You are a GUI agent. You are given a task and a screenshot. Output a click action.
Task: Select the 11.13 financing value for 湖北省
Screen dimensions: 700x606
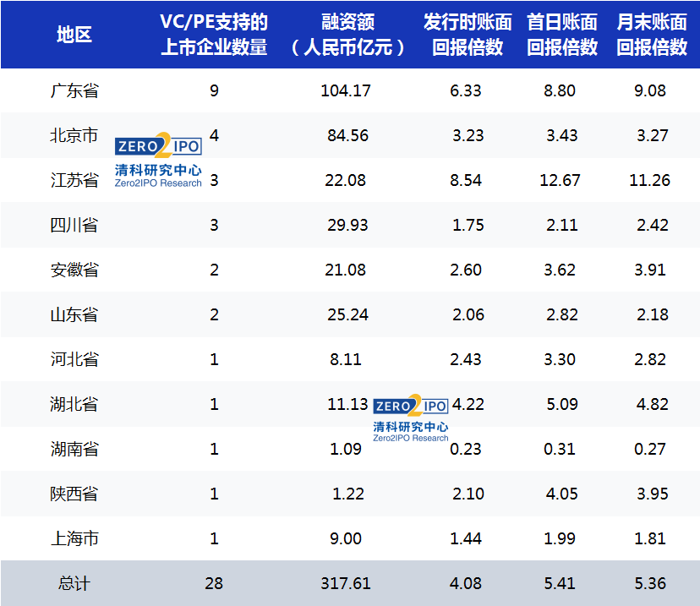point(347,404)
